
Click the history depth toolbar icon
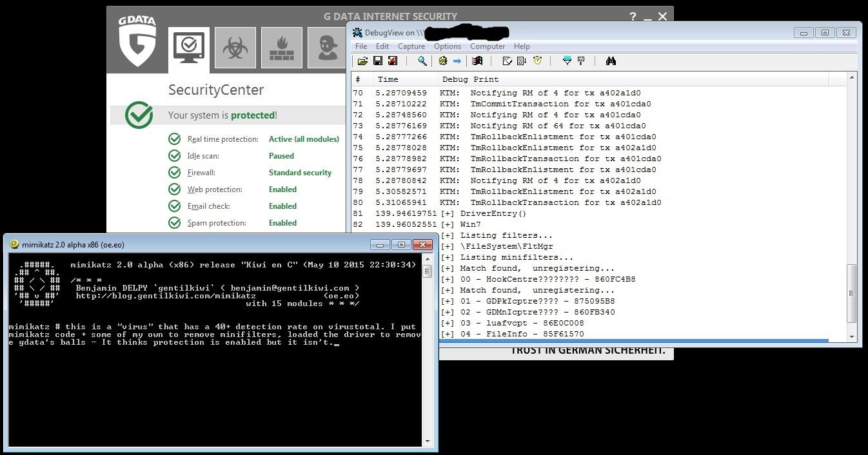tap(581, 61)
